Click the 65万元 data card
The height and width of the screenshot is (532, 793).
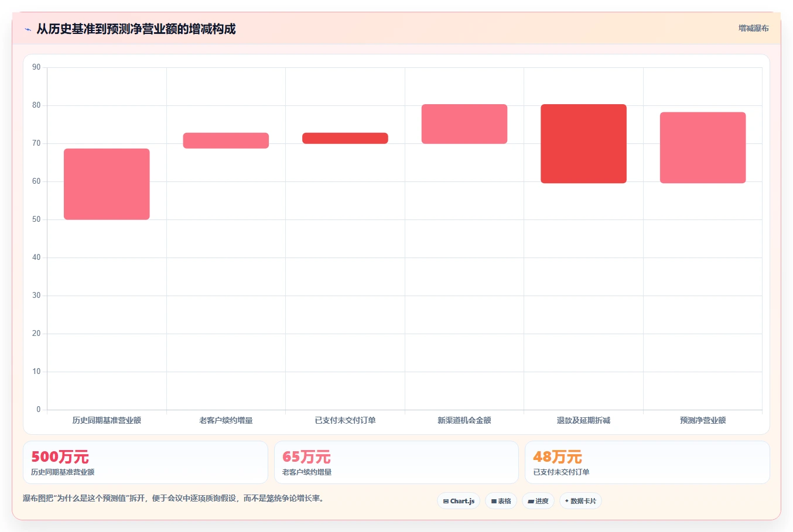[396, 462]
